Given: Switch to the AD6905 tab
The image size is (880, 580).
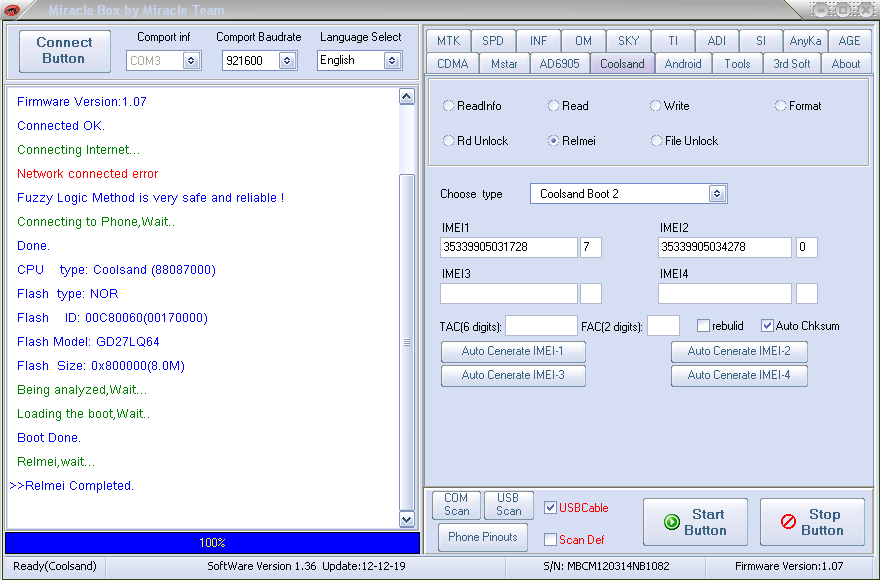Looking at the screenshot, I should (x=560, y=64).
